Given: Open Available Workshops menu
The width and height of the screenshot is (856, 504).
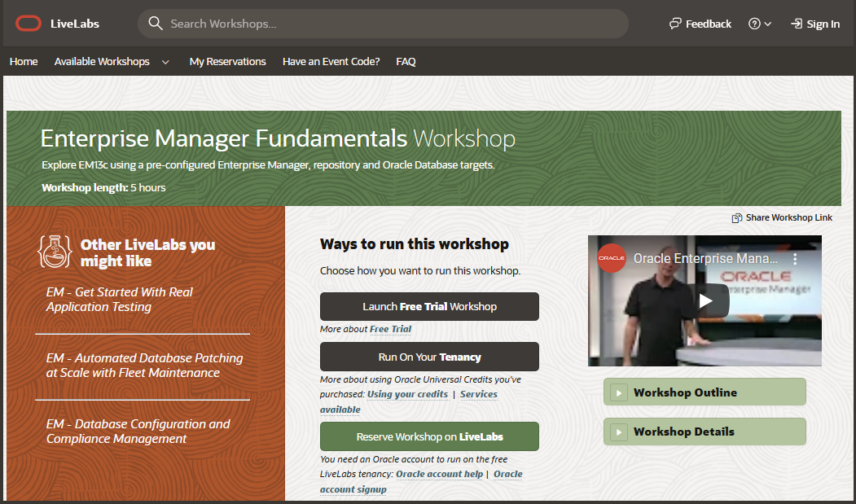Looking at the screenshot, I should (x=102, y=62).
